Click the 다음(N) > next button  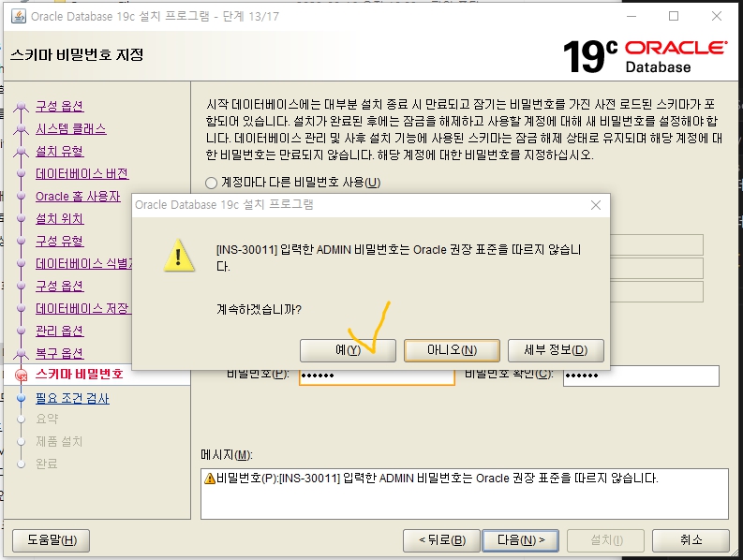[520, 540]
